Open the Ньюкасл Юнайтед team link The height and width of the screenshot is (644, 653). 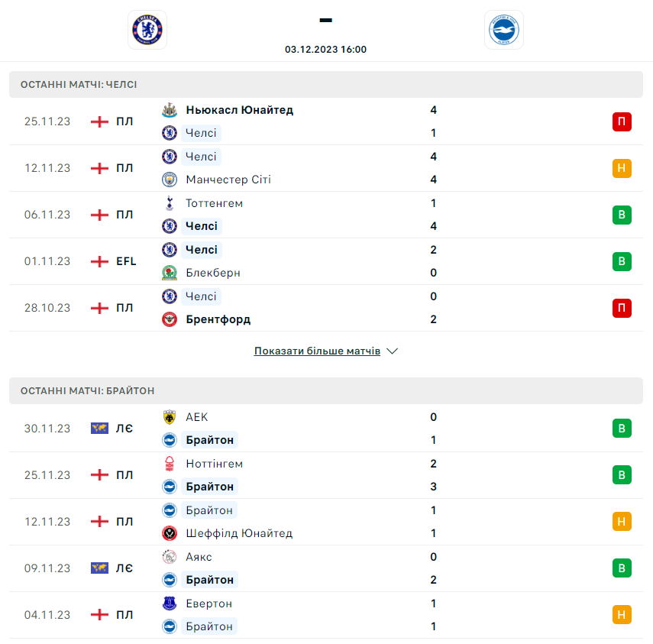(x=239, y=110)
